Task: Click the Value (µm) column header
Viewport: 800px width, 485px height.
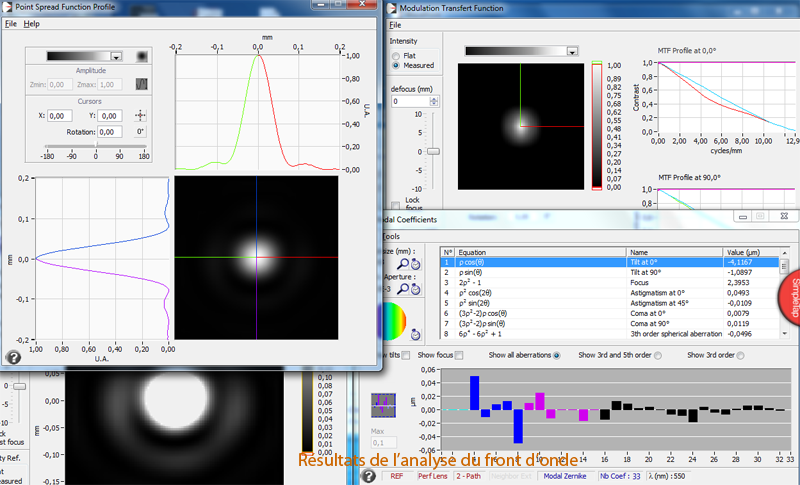Action: 751,252
